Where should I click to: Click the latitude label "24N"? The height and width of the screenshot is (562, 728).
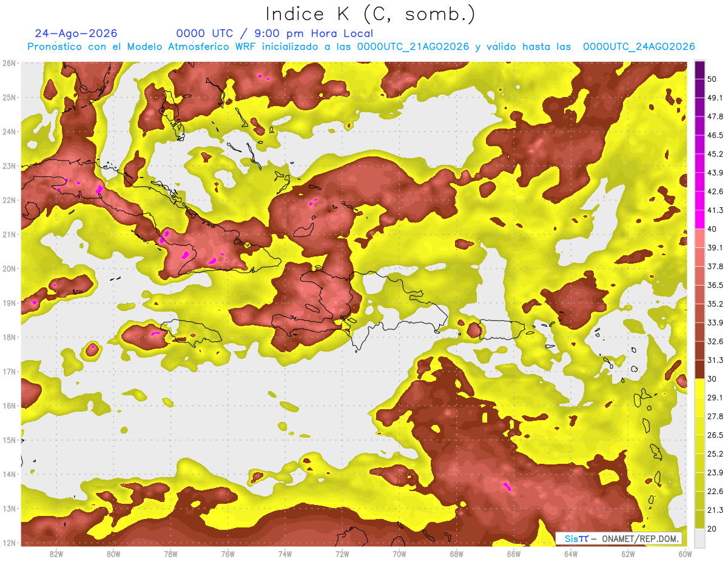(x=9, y=132)
